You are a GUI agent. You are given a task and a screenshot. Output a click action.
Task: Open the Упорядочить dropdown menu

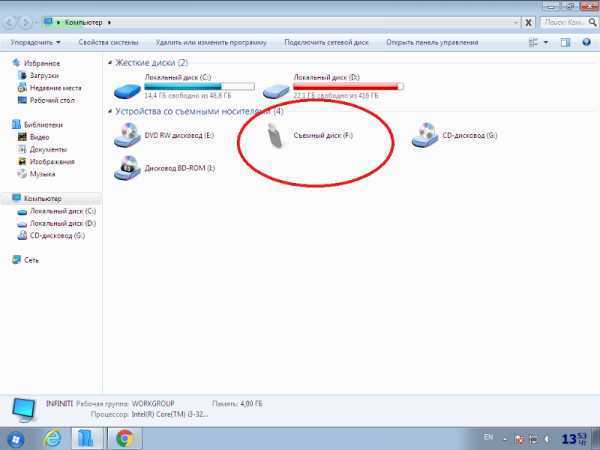point(35,42)
